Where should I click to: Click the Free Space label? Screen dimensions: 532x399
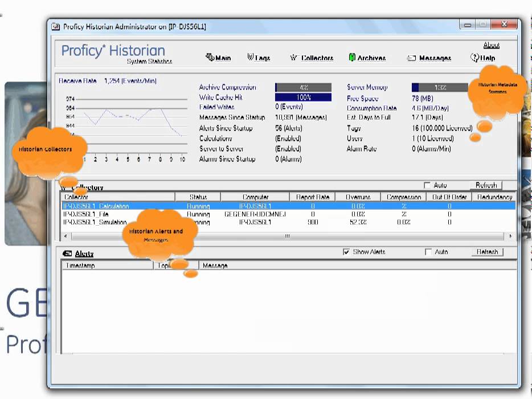362,99
